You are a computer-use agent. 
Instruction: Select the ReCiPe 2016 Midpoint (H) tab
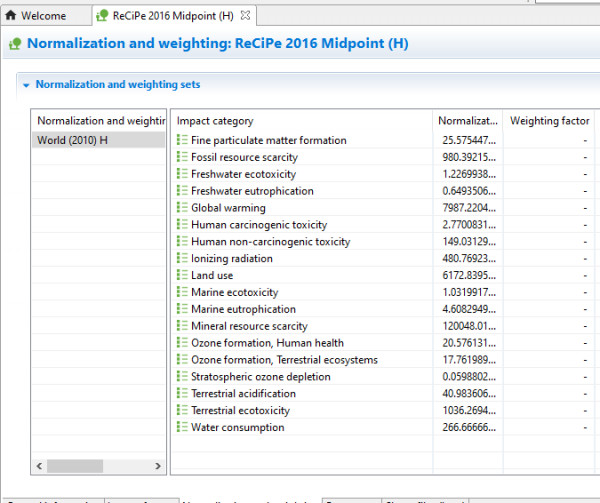173,16
